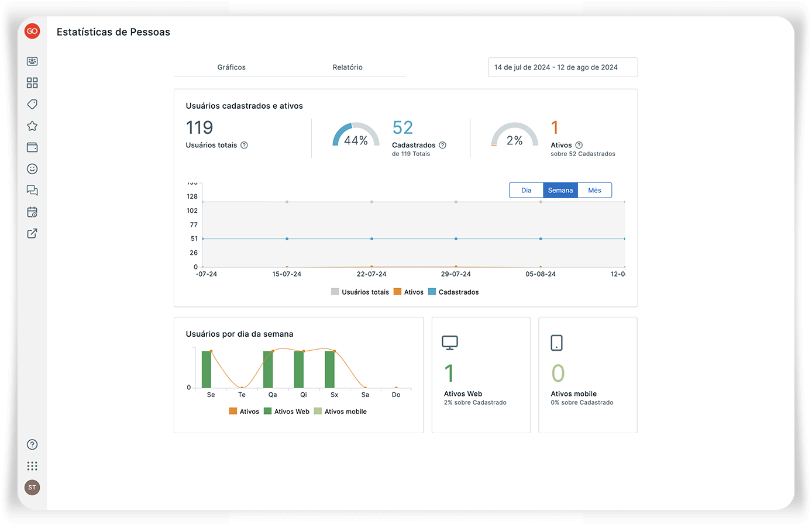
Task: Click the red GO logo
Action: [x=32, y=31]
